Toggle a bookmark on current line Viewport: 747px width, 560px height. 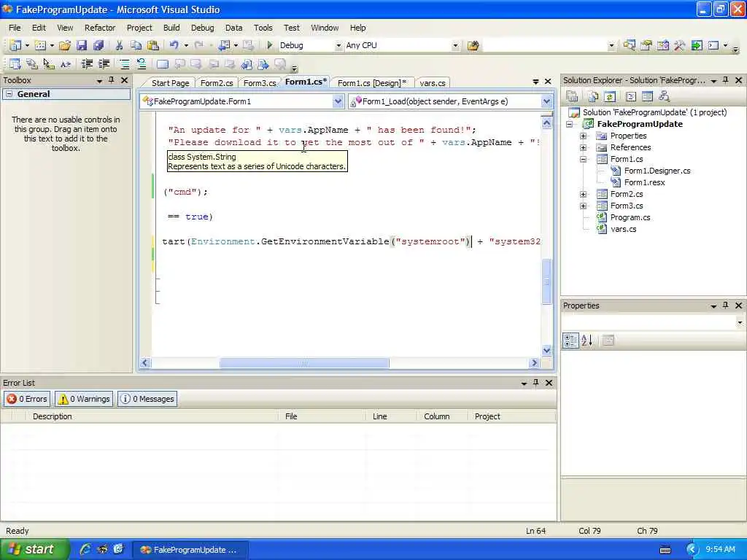click(163, 64)
